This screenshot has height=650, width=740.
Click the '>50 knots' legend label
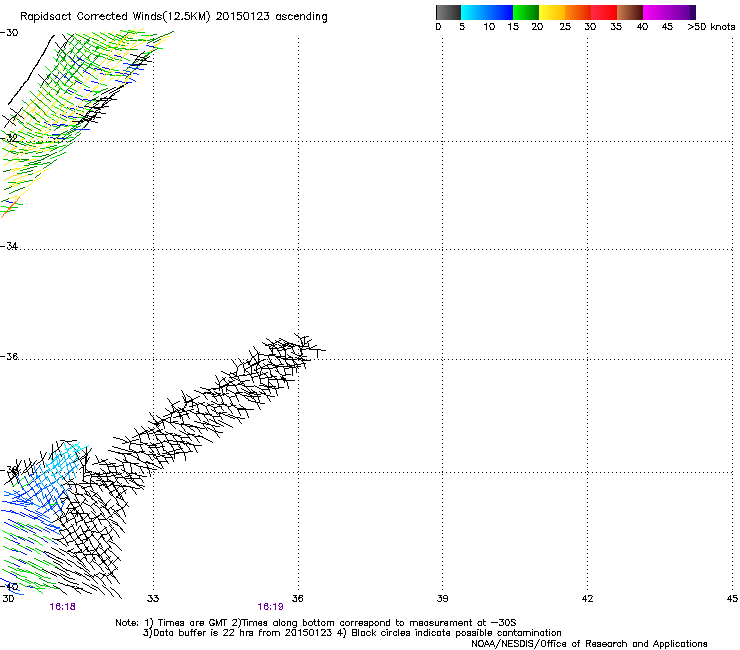pyautogui.click(x=711, y=27)
